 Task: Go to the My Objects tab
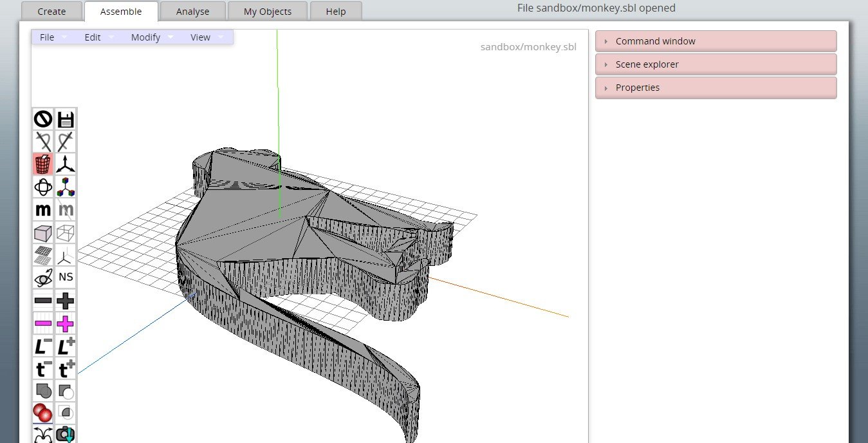click(268, 11)
